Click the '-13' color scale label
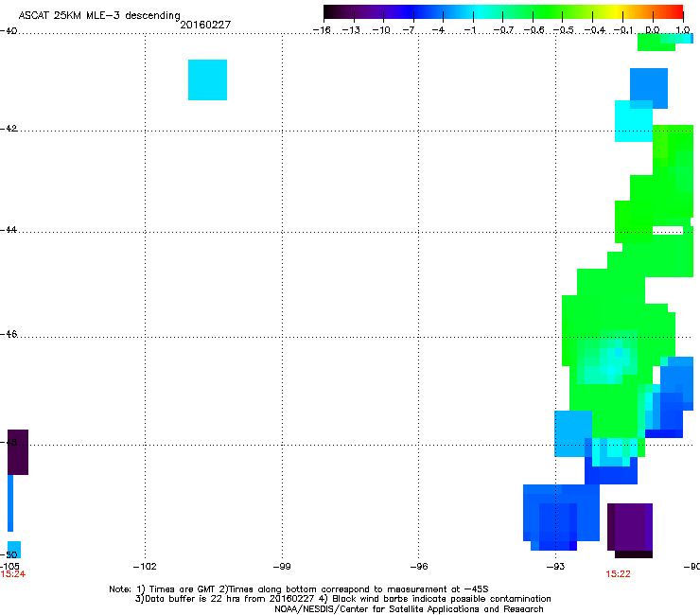Screen dimensions: 700x615 point(351,30)
